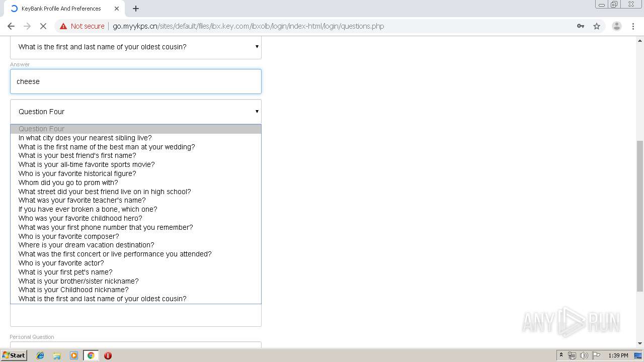The image size is (644, 362).
Task: Expand the oldest cousin question dropdown
Action: click(136, 47)
